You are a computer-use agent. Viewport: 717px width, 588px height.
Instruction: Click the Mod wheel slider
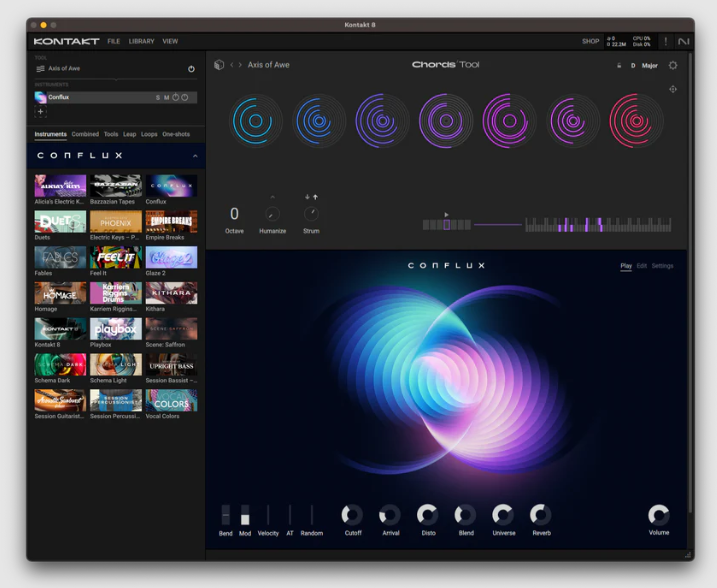tap(245, 515)
